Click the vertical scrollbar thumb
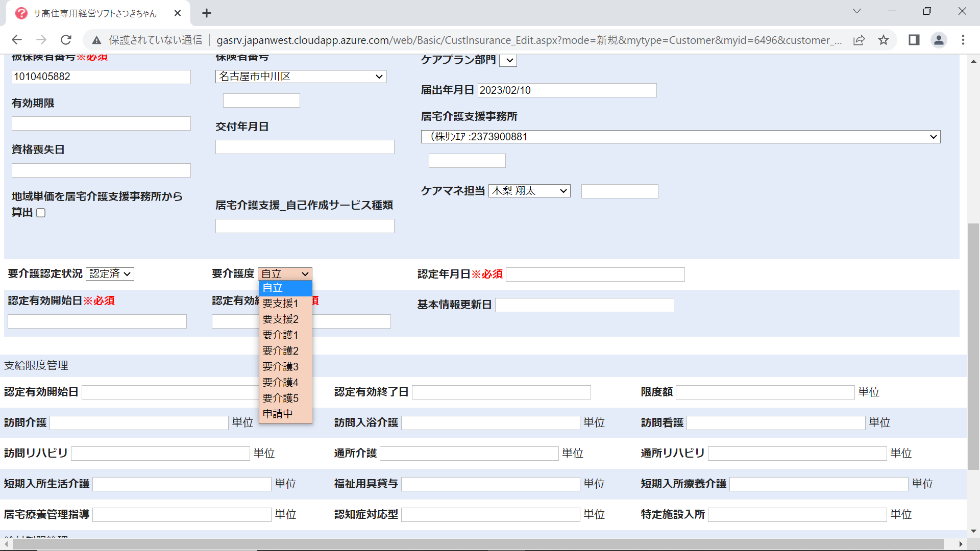The width and height of the screenshot is (980, 551). pos(973,347)
